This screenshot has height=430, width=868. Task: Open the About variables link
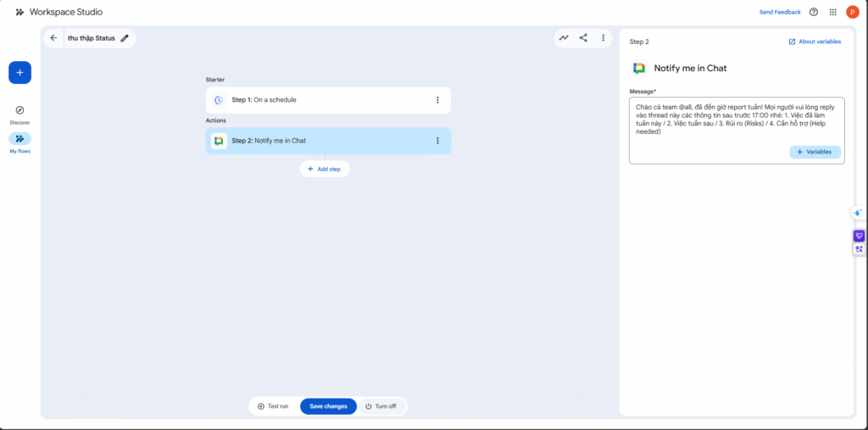(x=815, y=42)
